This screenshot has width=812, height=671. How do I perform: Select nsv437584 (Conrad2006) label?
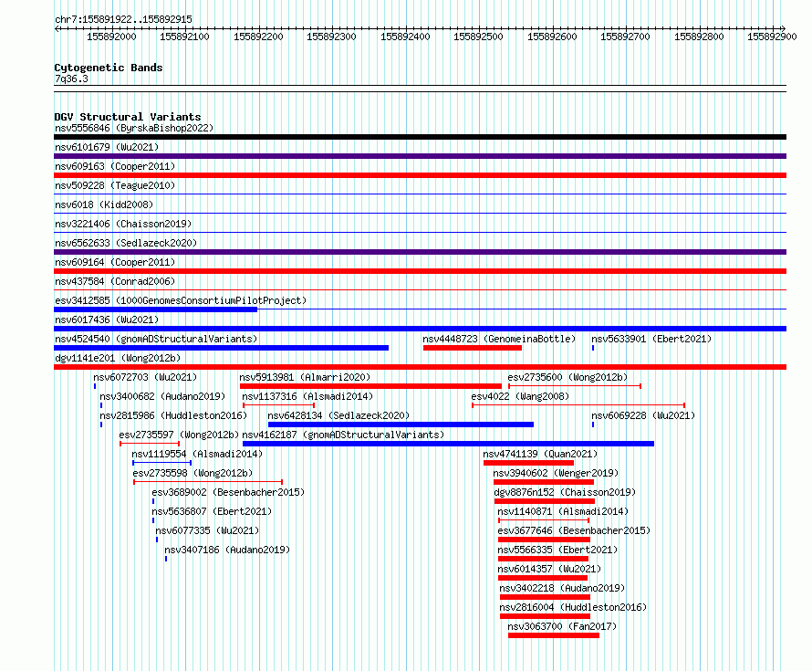(115, 281)
